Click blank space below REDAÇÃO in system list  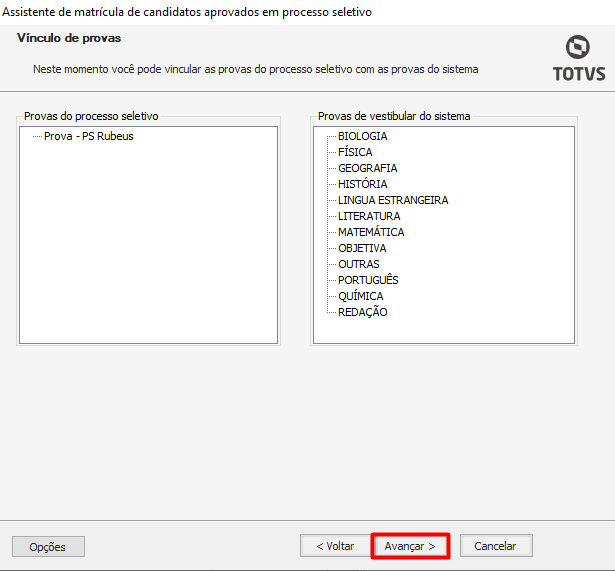click(443, 332)
